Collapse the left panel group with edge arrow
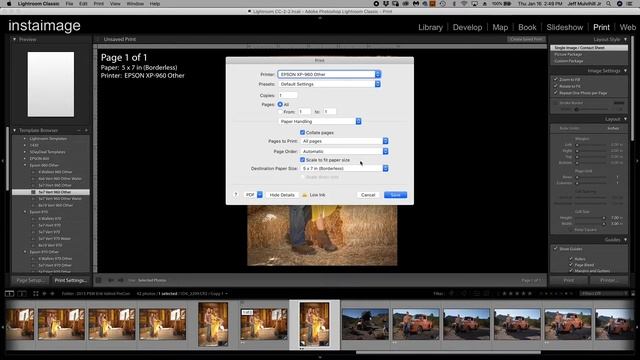 coord(2,161)
